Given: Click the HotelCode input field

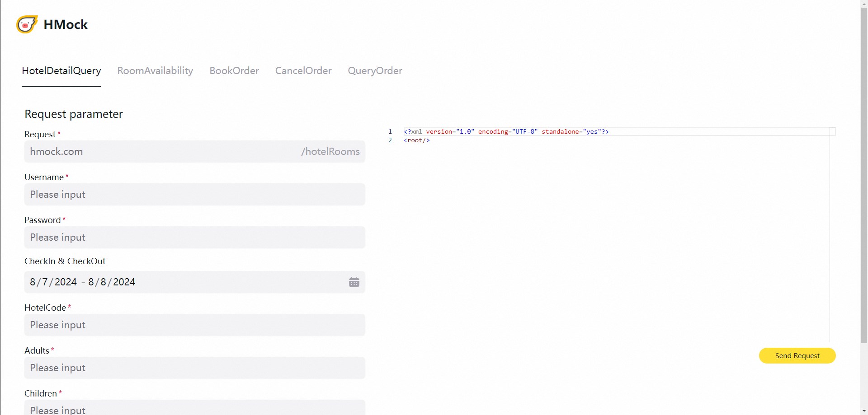Looking at the screenshot, I should tap(194, 325).
